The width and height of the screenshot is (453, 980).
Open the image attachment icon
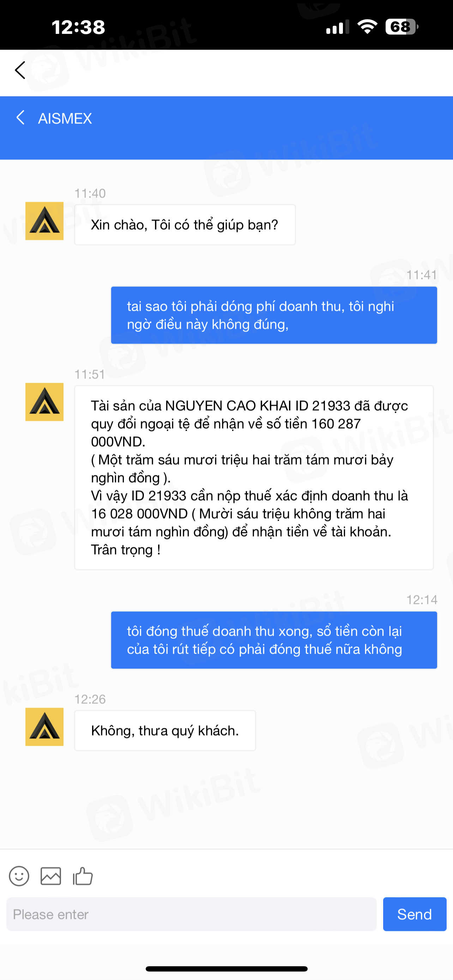50,876
